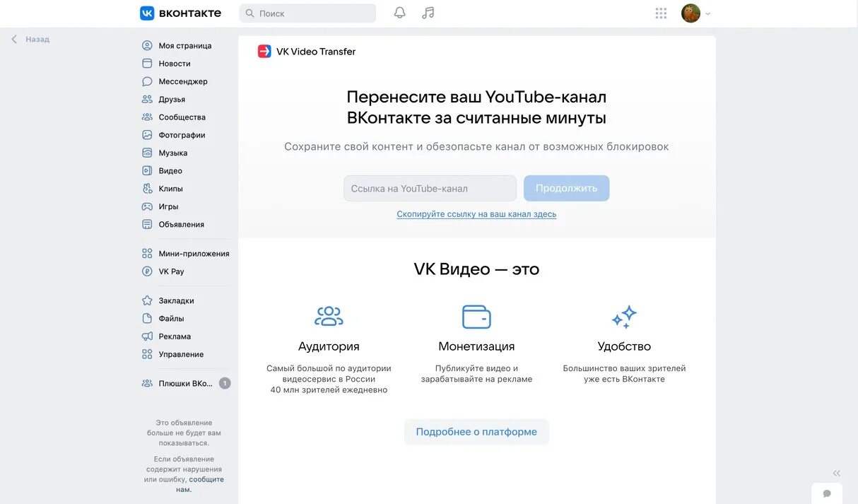Click the Закладки star icon
The width and height of the screenshot is (858, 504).
pyautogui.click(x=147, y=300)
